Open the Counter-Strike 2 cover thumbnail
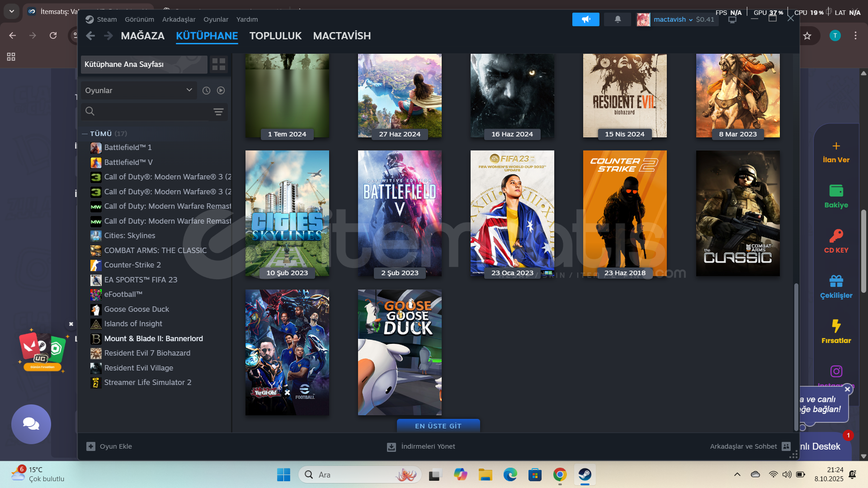Image resolution: width=868 pixels, height=488 pixels. 625,213
